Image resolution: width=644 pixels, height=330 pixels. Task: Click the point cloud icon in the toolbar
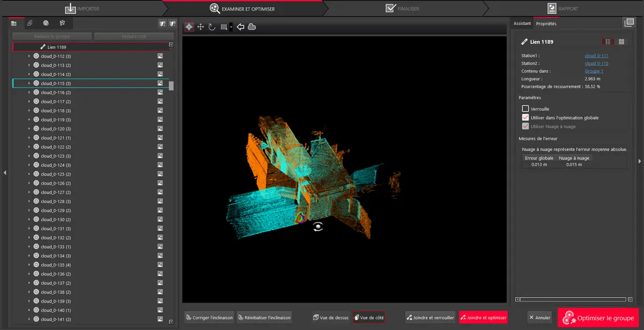[251, 26]
